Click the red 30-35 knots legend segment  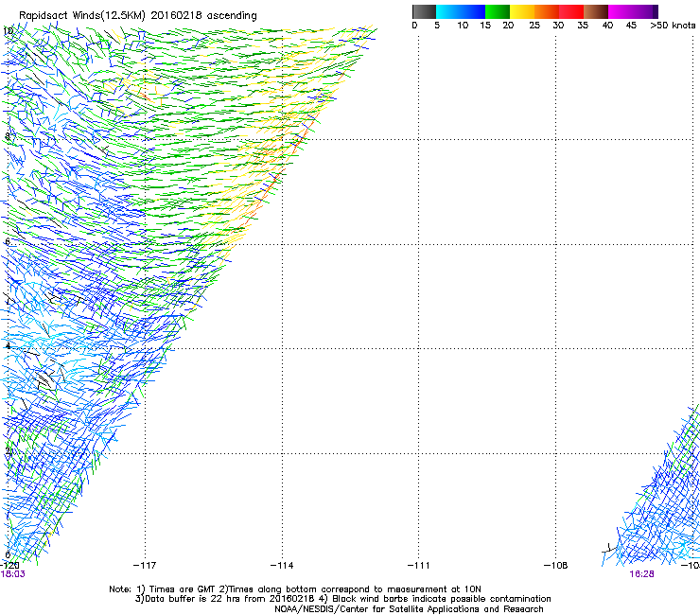tap(571, 11)
